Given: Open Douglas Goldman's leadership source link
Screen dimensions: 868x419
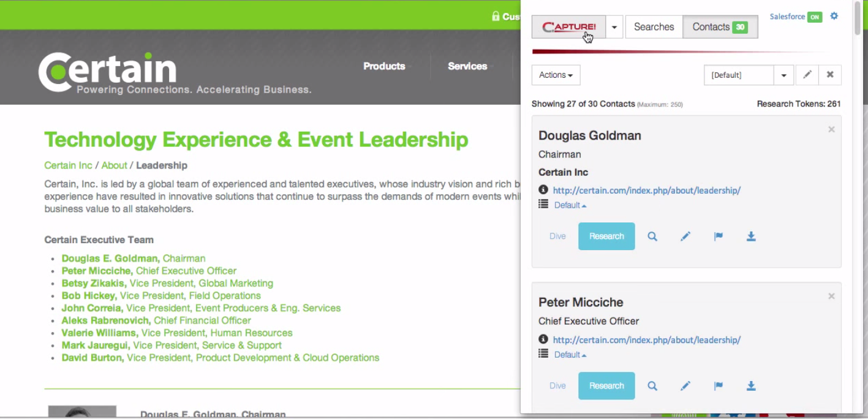Looking at the screenshot, I should tap(646, 191).
